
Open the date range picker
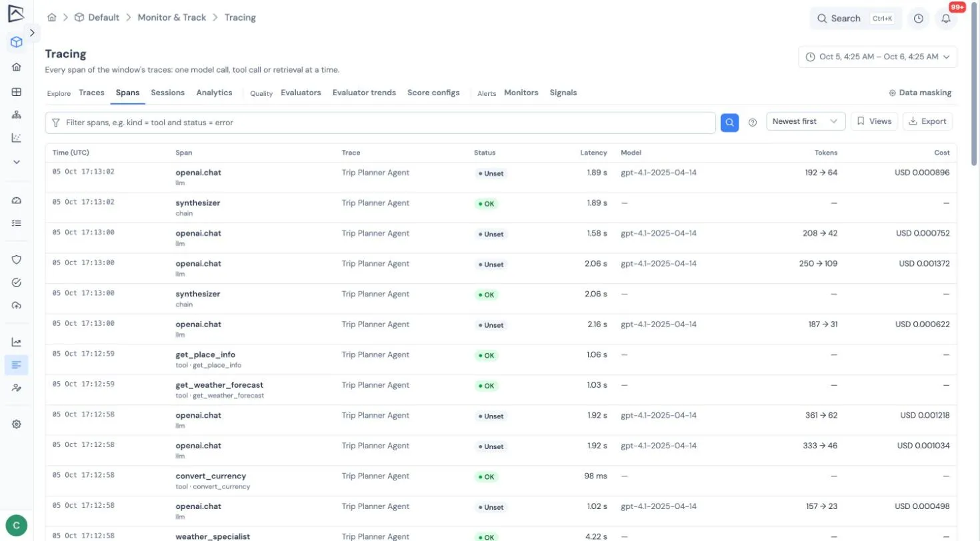[877, 57]
